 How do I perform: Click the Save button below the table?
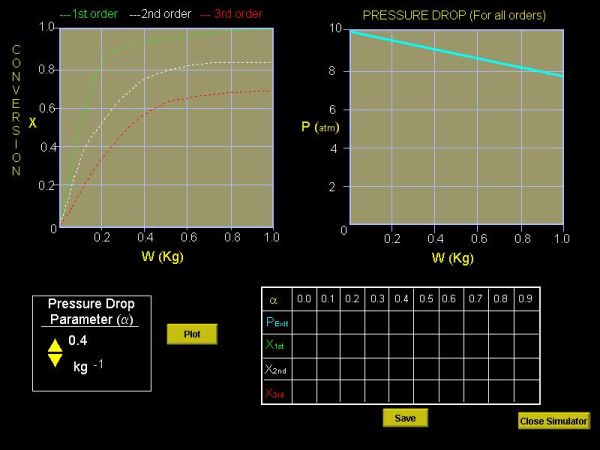404,418
